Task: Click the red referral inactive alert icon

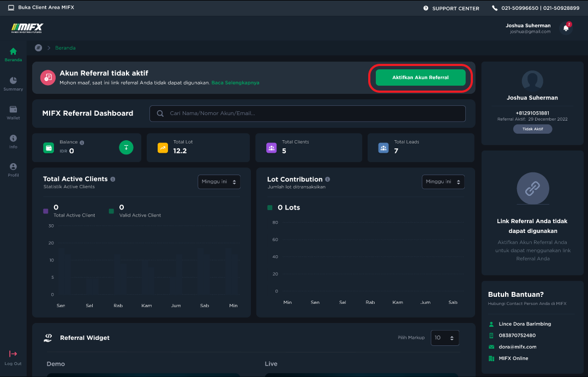Action: (48, 77)
